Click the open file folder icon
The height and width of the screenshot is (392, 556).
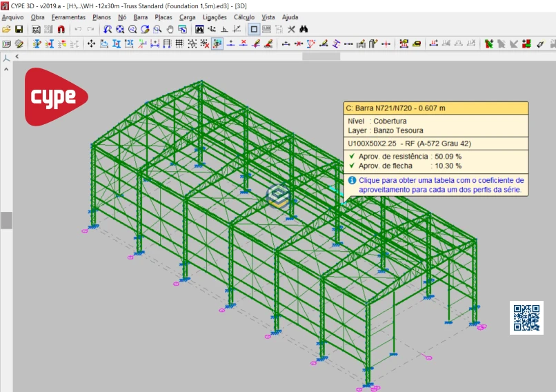tap(7, 30)
